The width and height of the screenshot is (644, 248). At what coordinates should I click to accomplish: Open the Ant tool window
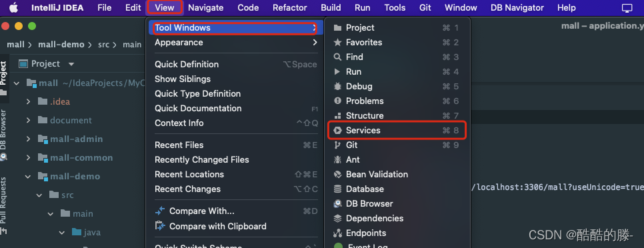(x=397, y=160)
